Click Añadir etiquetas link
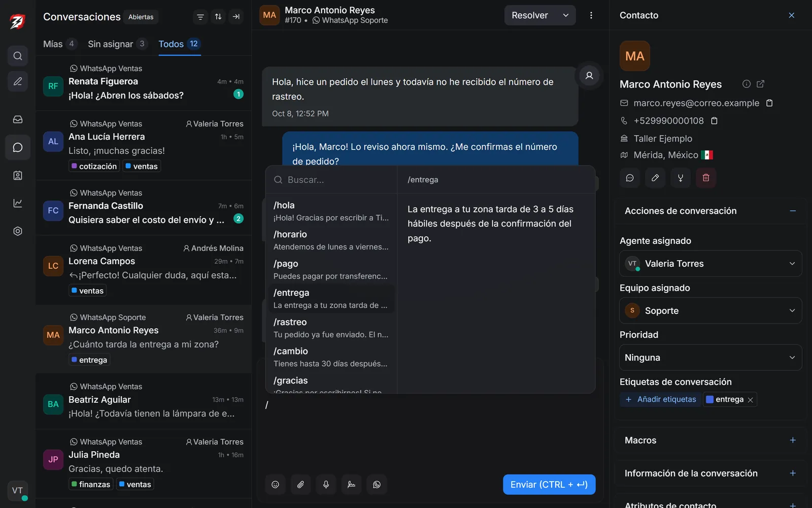Image resolution: width=812 pixels, height=508 pixels. tap(660, 399)
